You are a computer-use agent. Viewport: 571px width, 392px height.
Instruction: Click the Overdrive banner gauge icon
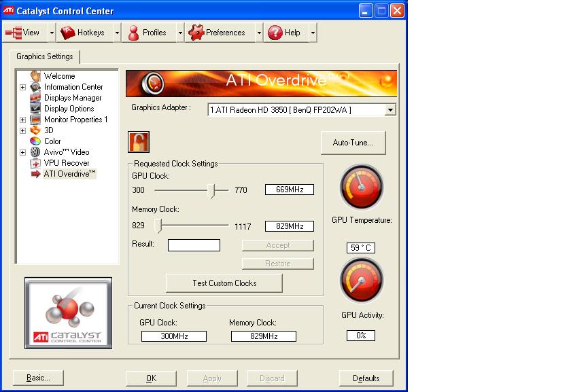pos(154,84)
